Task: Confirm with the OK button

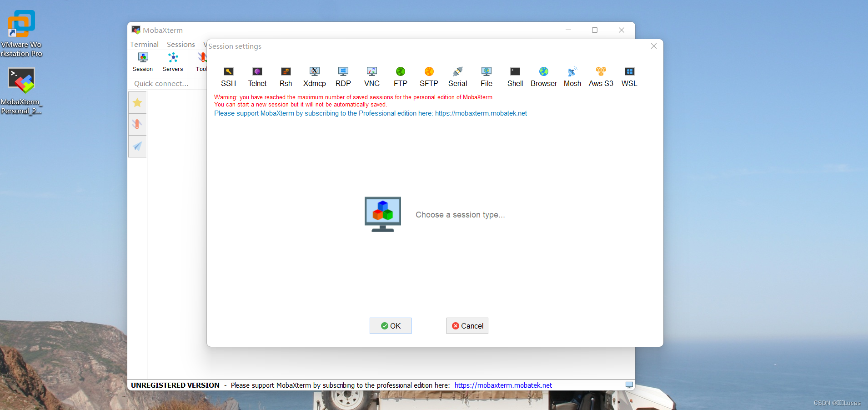Action: [x=391, y=326]
